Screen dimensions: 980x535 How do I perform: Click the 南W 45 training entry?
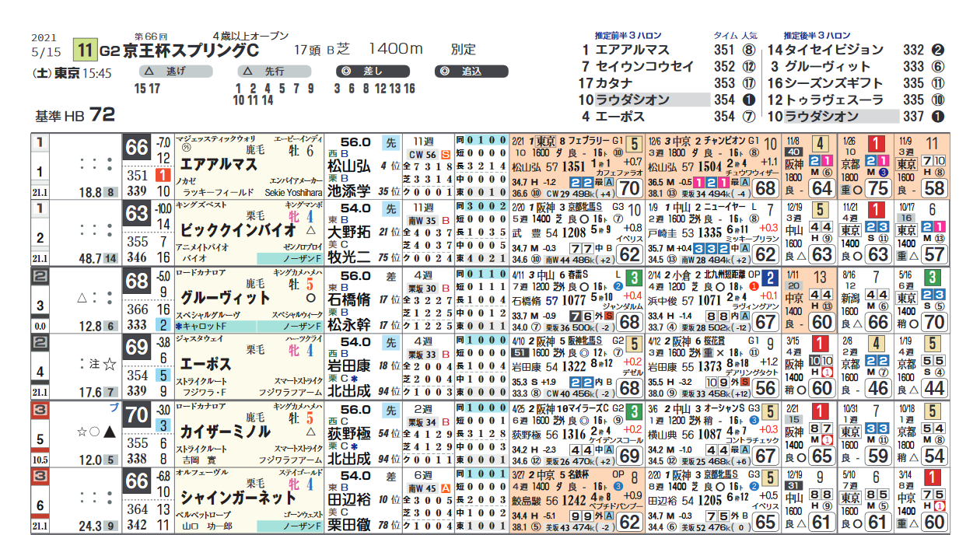pos(424,489)
